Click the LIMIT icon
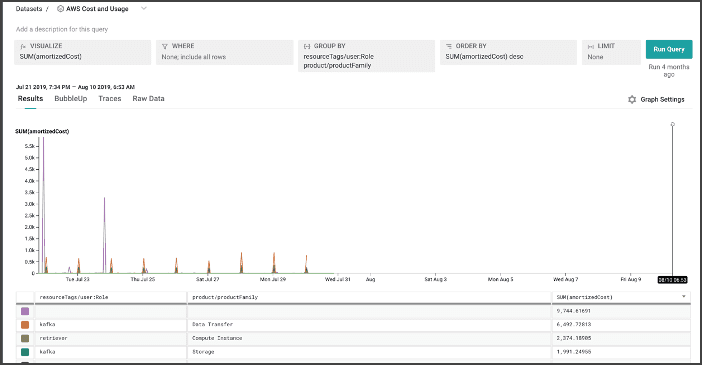The image size is (702, 365). pos(591,46)
